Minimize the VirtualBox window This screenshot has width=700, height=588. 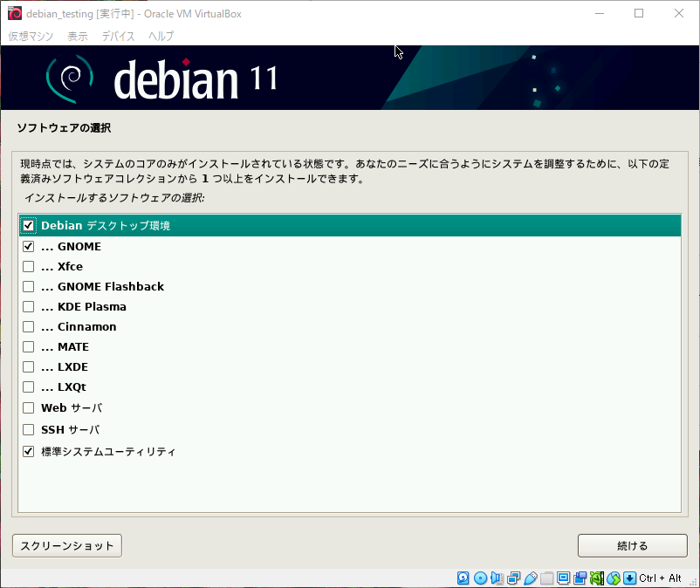pyautogui.click(x=600, y=13)
